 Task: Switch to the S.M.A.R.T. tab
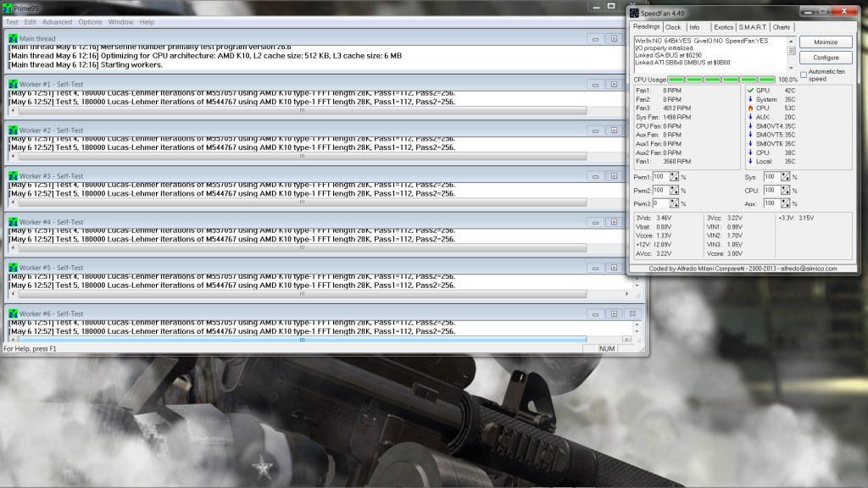click(753, 27)
